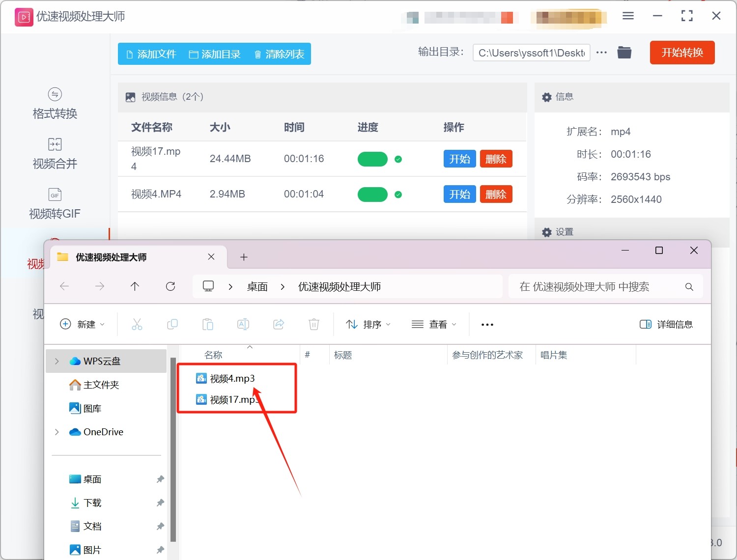Open the 格式转换 sidebar section
The image size is (737, 560).
click(55, 104)
